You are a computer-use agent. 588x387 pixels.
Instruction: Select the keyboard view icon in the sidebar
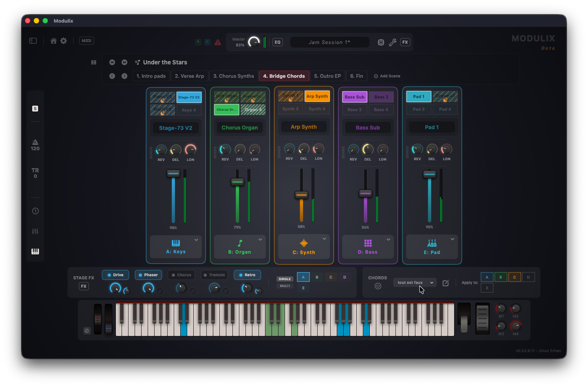35,251
